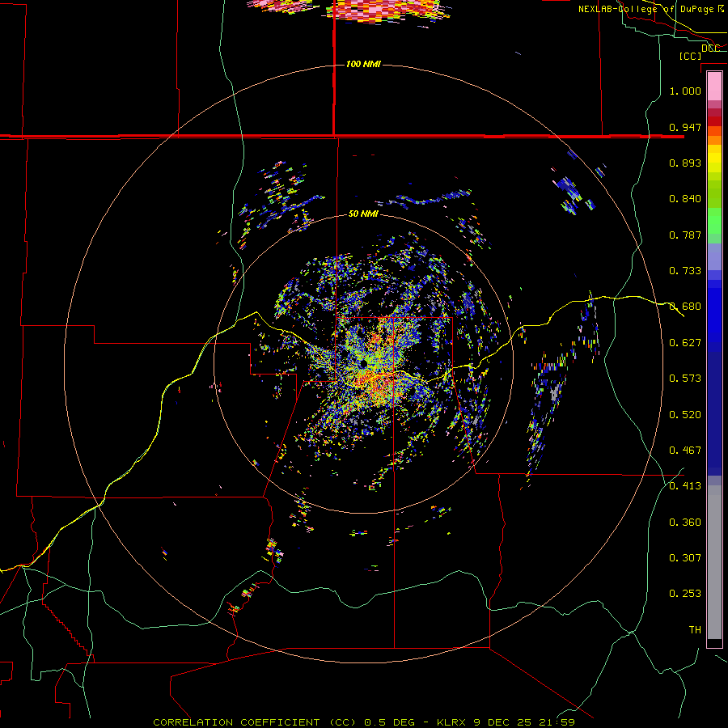Viewport: 728px width, 728px height.
Task: Click the 0.520 scale value
Action: click(685, 415)
